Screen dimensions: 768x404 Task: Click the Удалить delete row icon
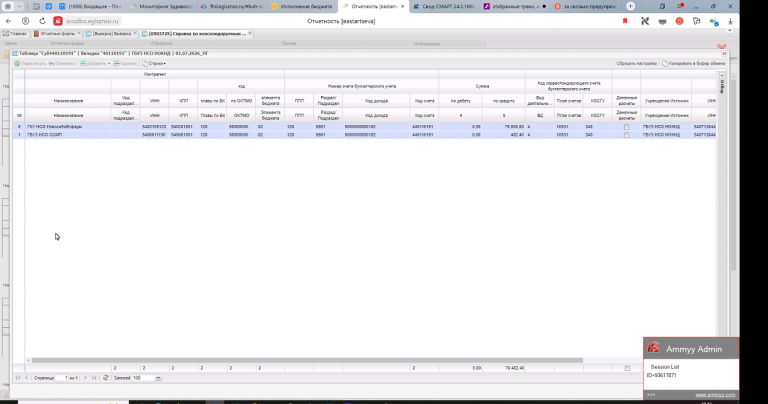(x=117, y=64)
